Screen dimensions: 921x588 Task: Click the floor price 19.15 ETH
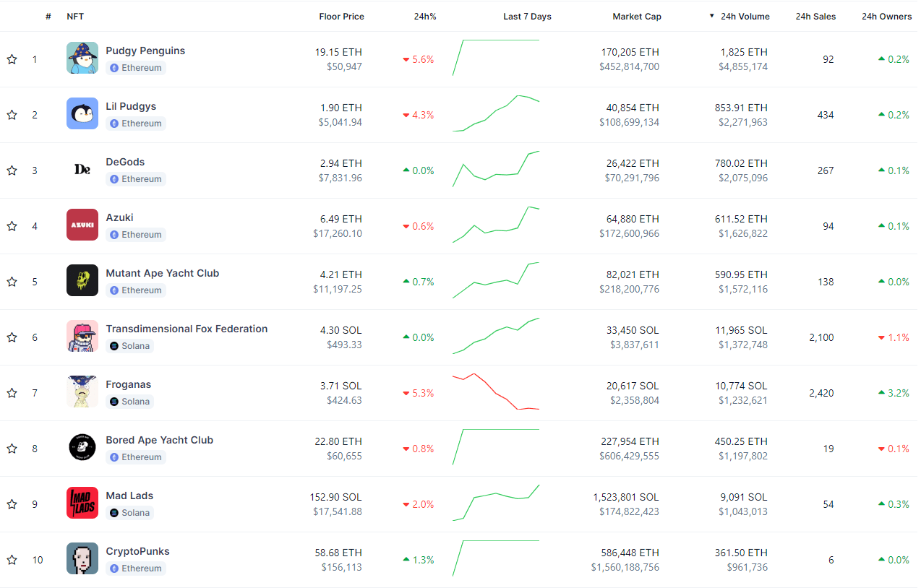338,52
